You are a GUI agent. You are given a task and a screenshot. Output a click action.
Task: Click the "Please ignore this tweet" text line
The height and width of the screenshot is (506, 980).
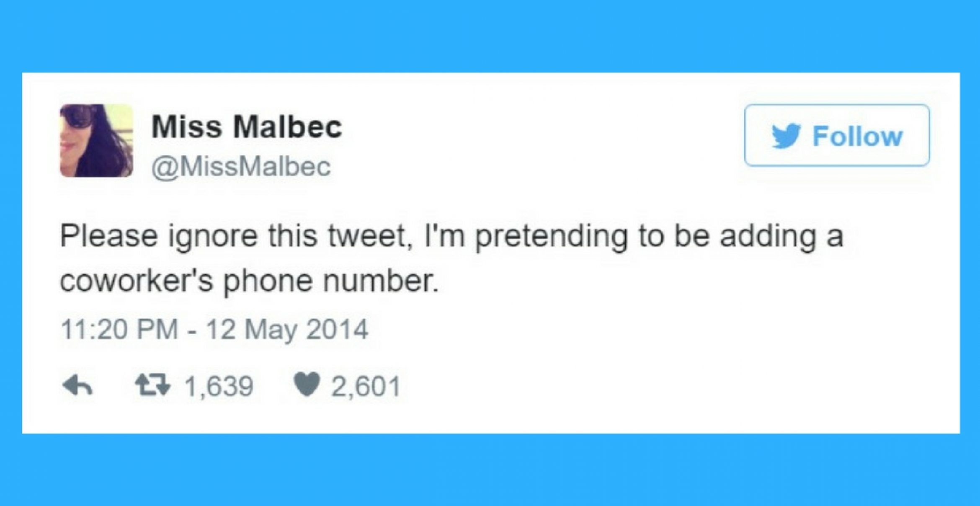click(451, 237)
